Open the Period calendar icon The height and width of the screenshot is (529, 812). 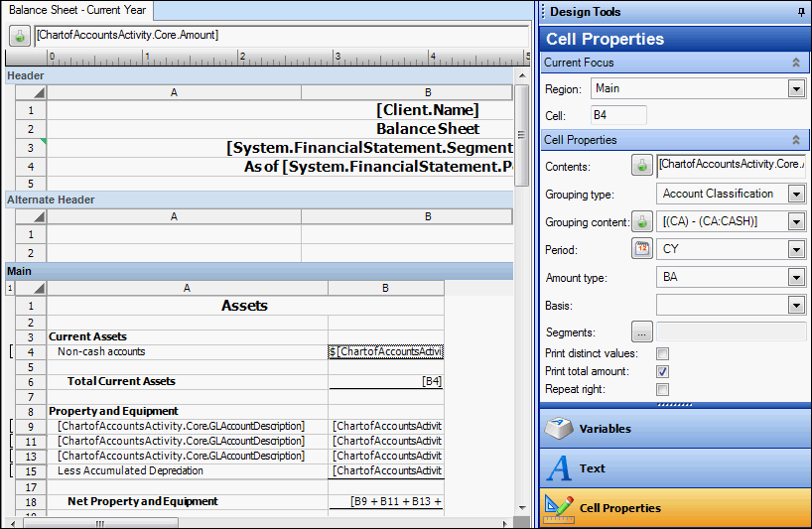coord(642,249)
